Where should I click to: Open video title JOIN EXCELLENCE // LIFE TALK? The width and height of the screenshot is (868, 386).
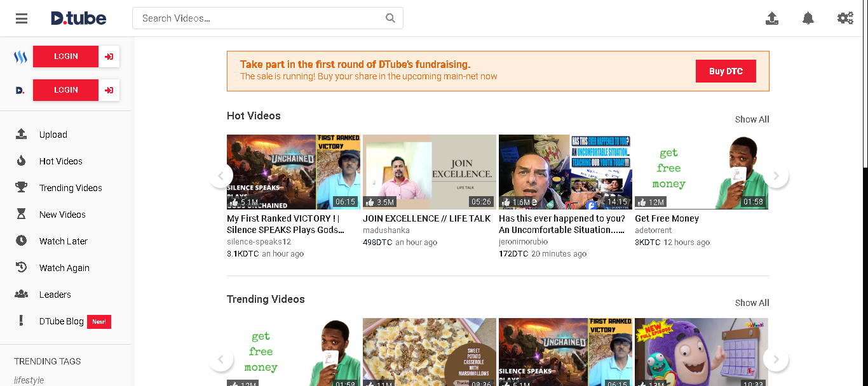click(x=427, y=218)
